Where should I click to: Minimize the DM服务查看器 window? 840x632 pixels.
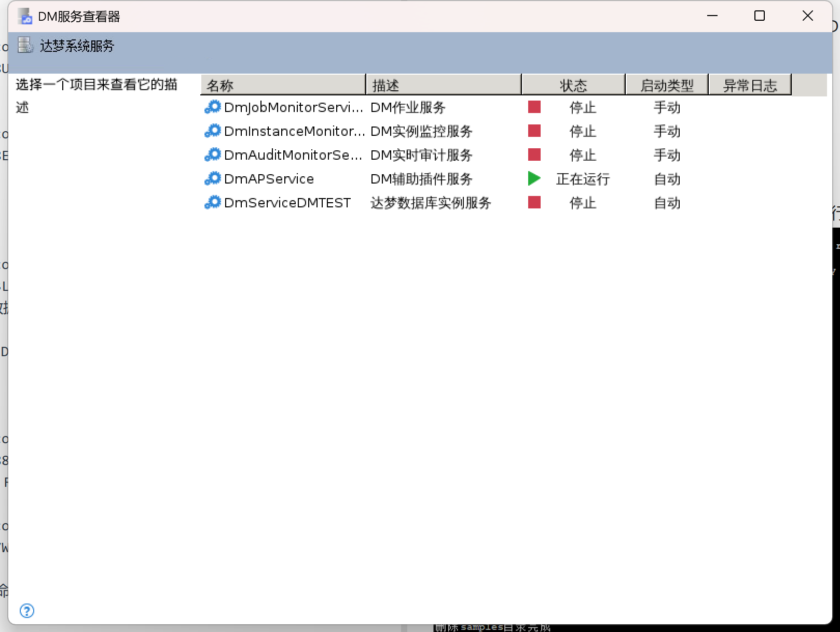[712, 16]
